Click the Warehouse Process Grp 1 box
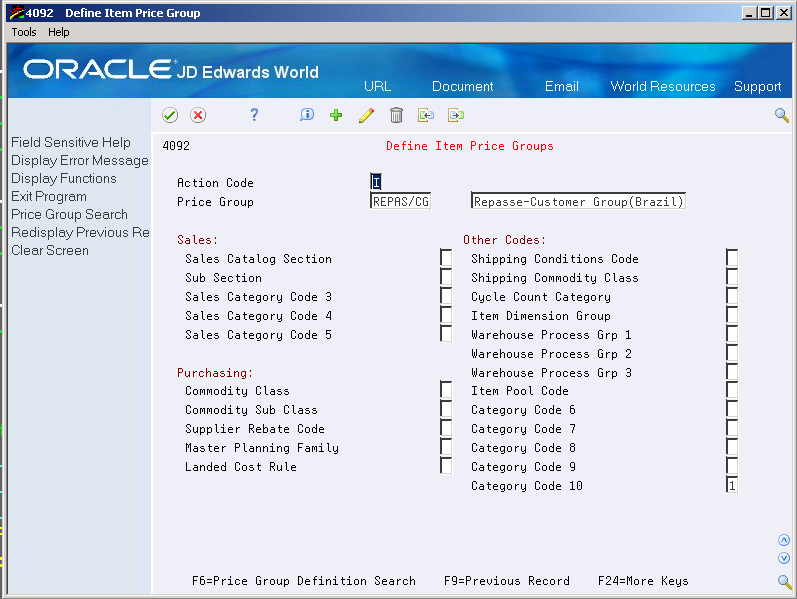Viewport: 797px width, 599px height. click(x=732, y=334)
